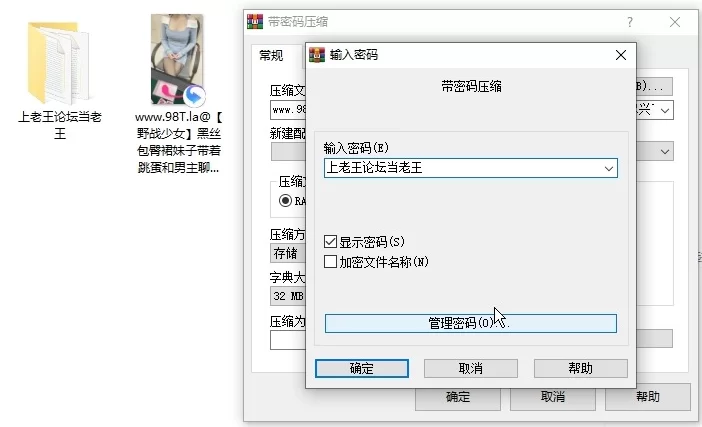This screenshot has height=427, width=702.
Task: Close the 带密码压缩 window
Action: (675, 22)
